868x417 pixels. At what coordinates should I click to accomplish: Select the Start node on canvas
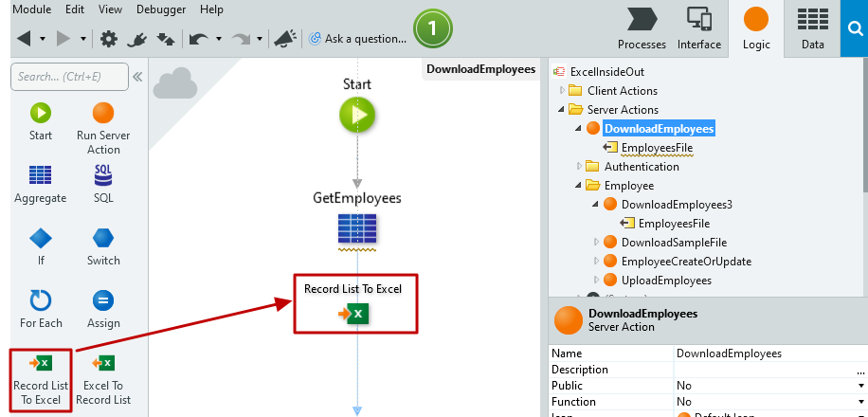(x=357, y=115)
